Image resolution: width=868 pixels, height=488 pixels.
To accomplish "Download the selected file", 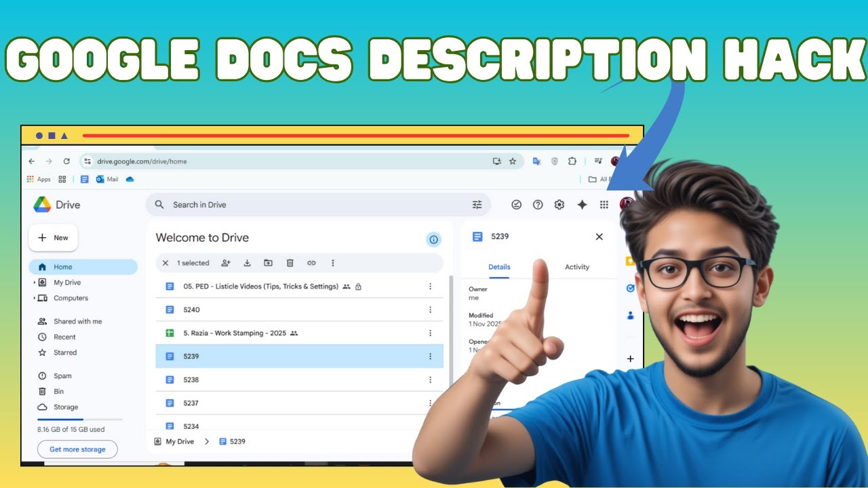I will [x=247, y=263].
